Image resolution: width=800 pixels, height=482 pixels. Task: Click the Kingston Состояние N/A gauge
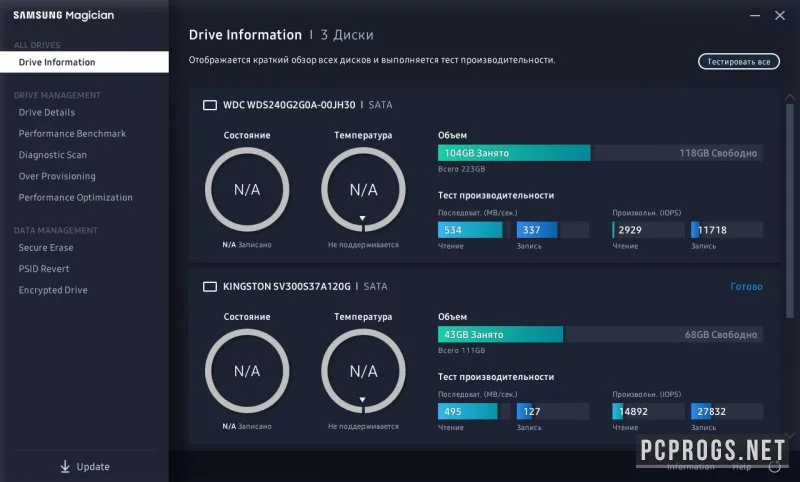pos(247,371)
